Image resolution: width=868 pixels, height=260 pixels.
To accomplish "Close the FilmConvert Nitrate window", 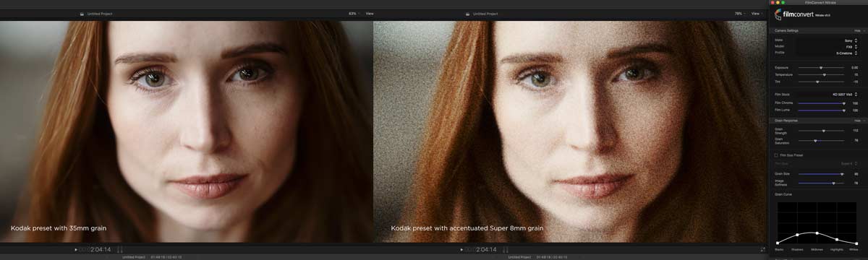I will (773, 3).
